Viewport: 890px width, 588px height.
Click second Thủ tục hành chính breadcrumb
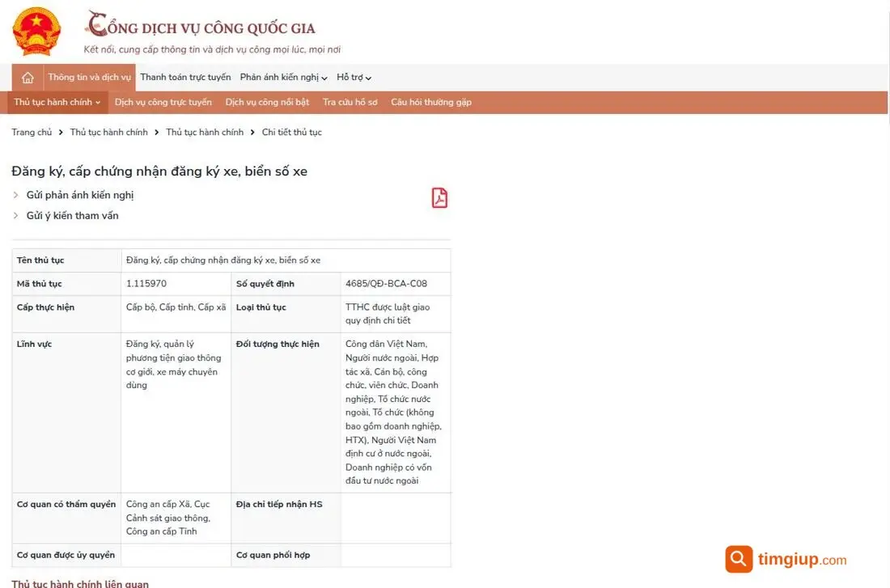205,133
